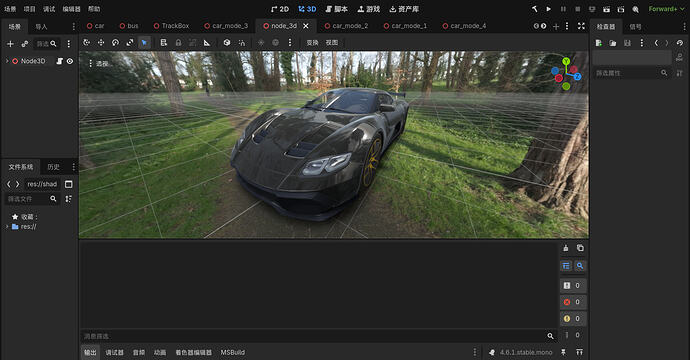Open sun and environment settings three-dot menu
The width and height of the screenshot is (690, 360).
tap(290, 43)
